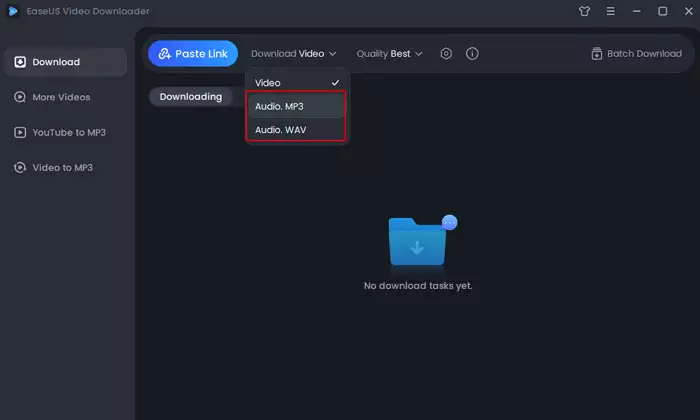The image size is (700, 420).
Task: Open the Download Video format dropdown
Action: (x=293, y=54)
